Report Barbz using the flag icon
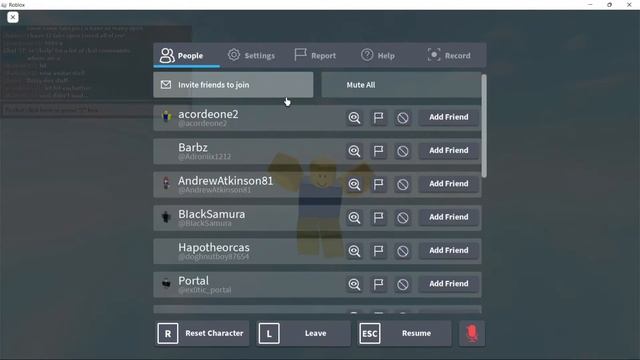This screenshot has height=360, width=640. coord(378,151)
